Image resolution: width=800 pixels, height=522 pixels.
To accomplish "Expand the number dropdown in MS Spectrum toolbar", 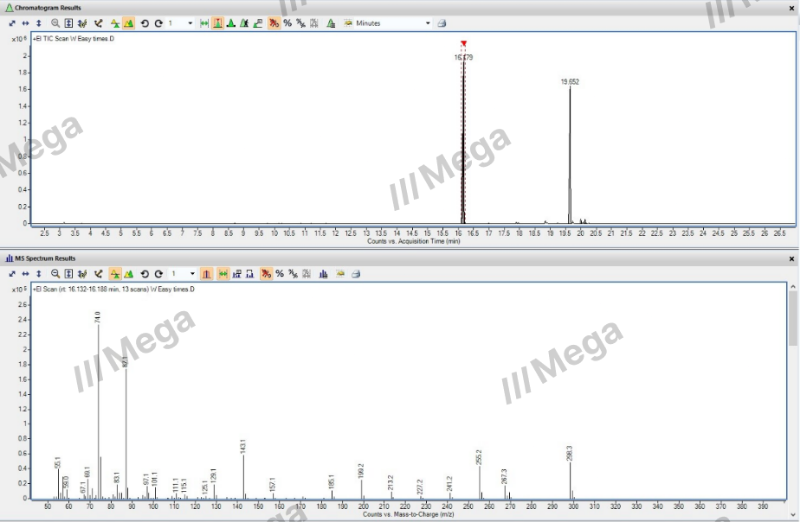I will pos(191,273).
